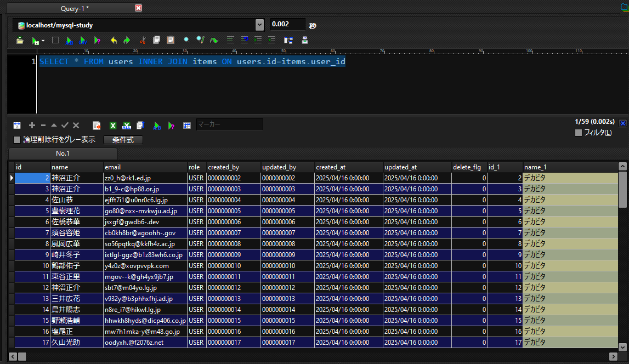Add a new row with the plus icon

coord(31,125)
